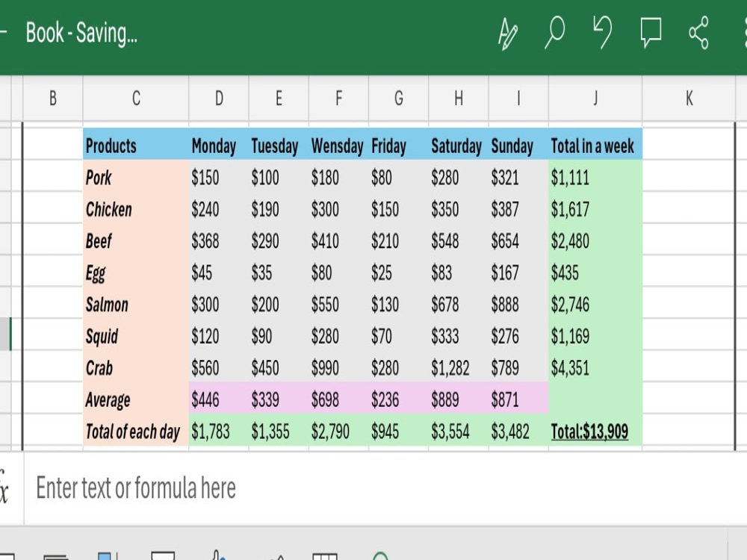Select column C header
The height and width of the screenshot is (560, 747).
(136, 99)
